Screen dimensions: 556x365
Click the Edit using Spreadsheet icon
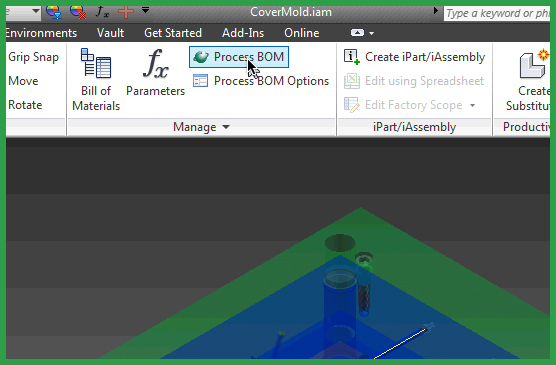click(x=351, y=81)
